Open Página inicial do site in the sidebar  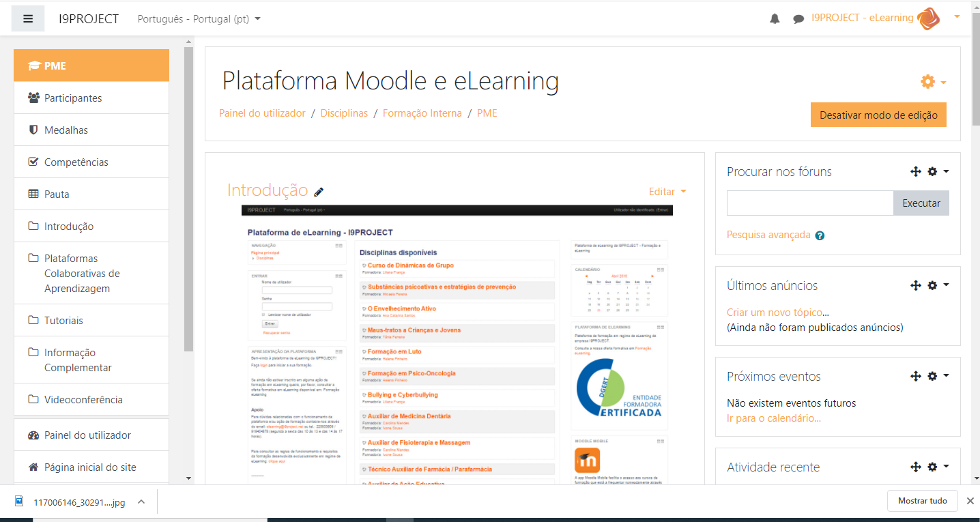91,467
